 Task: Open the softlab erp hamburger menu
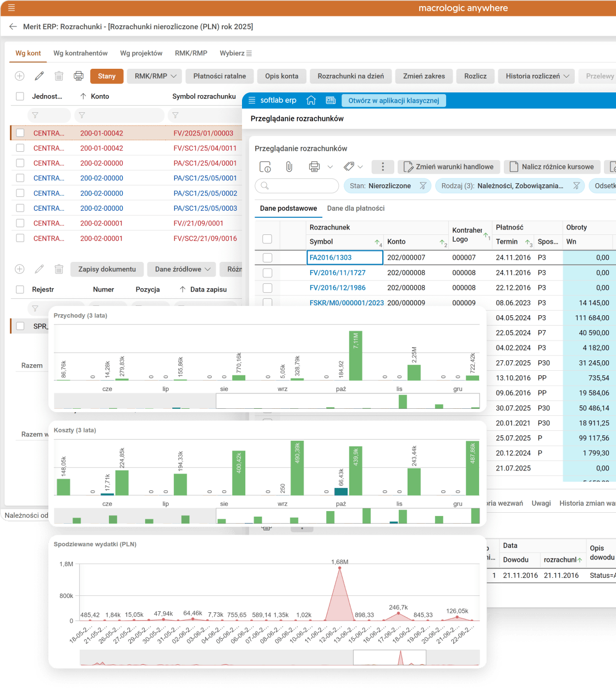point(252,100)
